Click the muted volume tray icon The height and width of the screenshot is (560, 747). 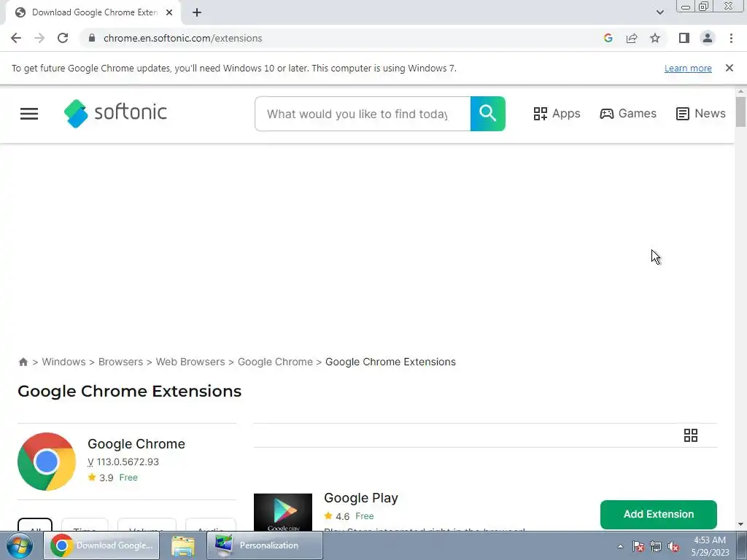click(x=673, y=546)
